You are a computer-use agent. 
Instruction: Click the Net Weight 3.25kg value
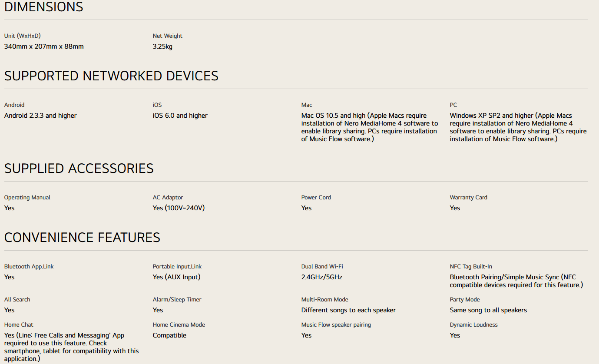(162, 46)
